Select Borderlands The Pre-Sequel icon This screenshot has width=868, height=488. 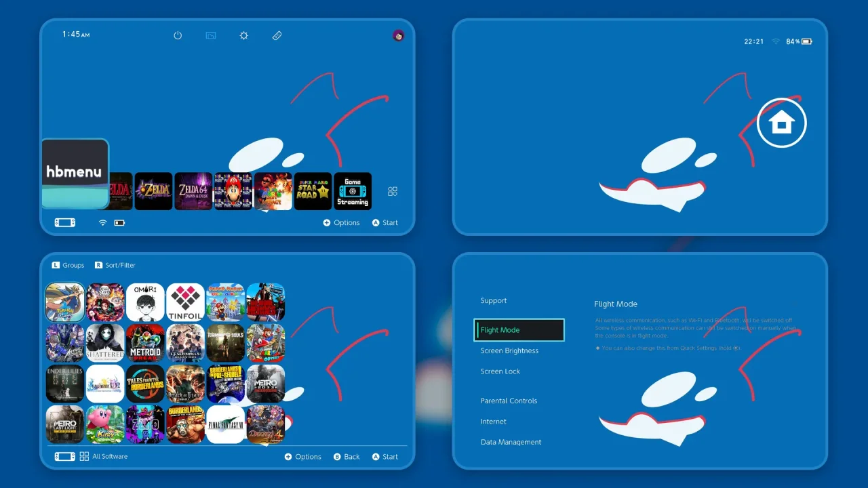(x=225, y=384)
